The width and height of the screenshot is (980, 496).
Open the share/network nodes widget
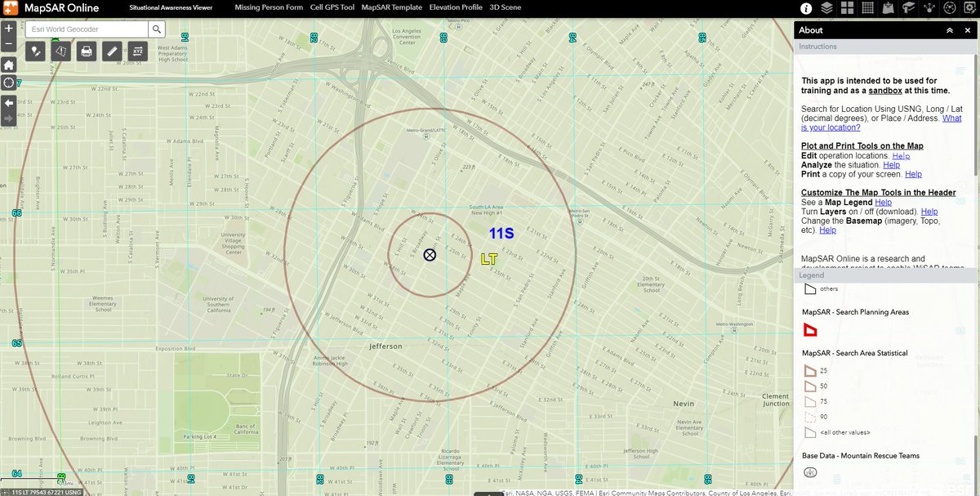[929, 8]
